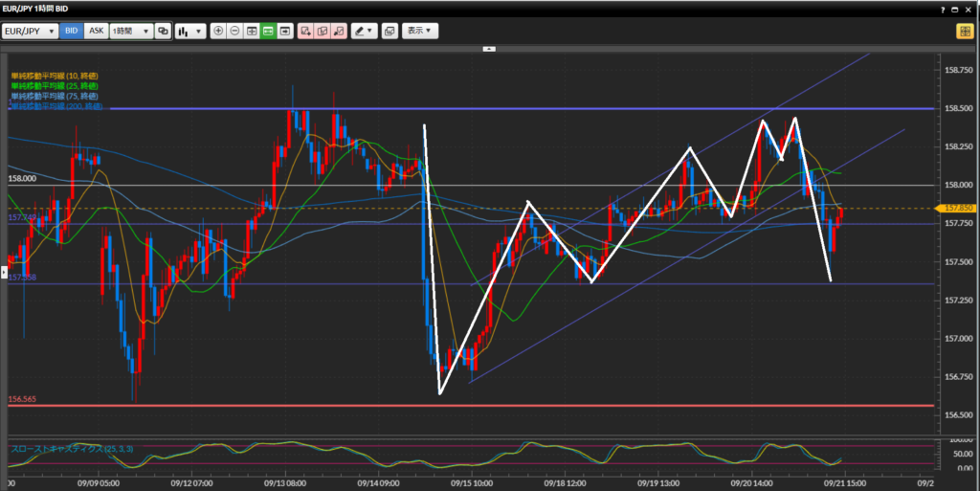This screenshot has width=980, height=491.
Task: Jump to the latest candle using the arrow icon
Action: [x=284, y=31]
